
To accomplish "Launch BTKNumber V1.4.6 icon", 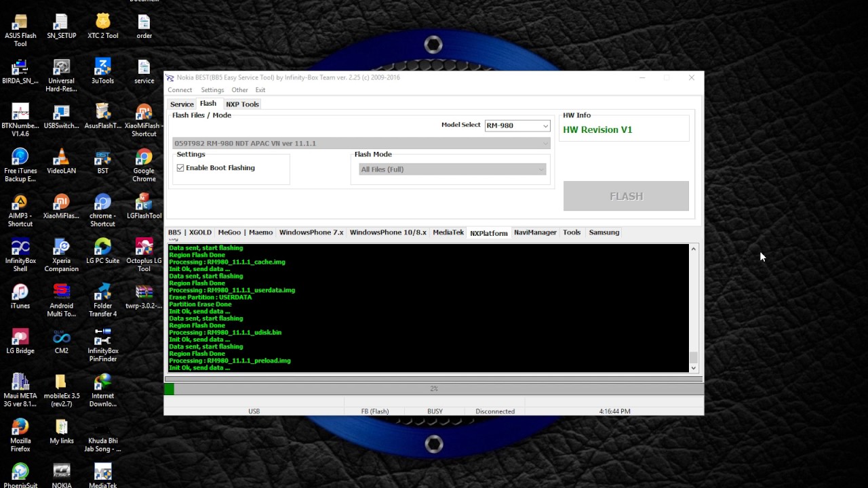I will click(x=20, y=120).
